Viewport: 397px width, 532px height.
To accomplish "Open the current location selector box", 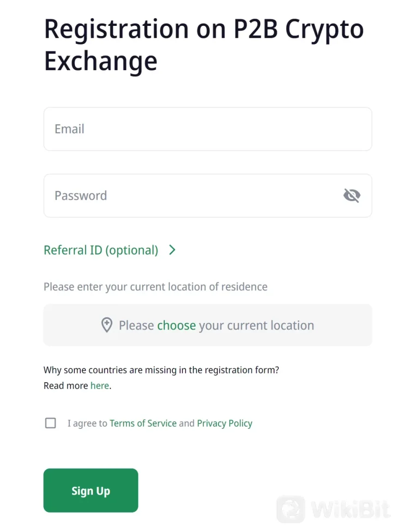I will click(208, 325).
